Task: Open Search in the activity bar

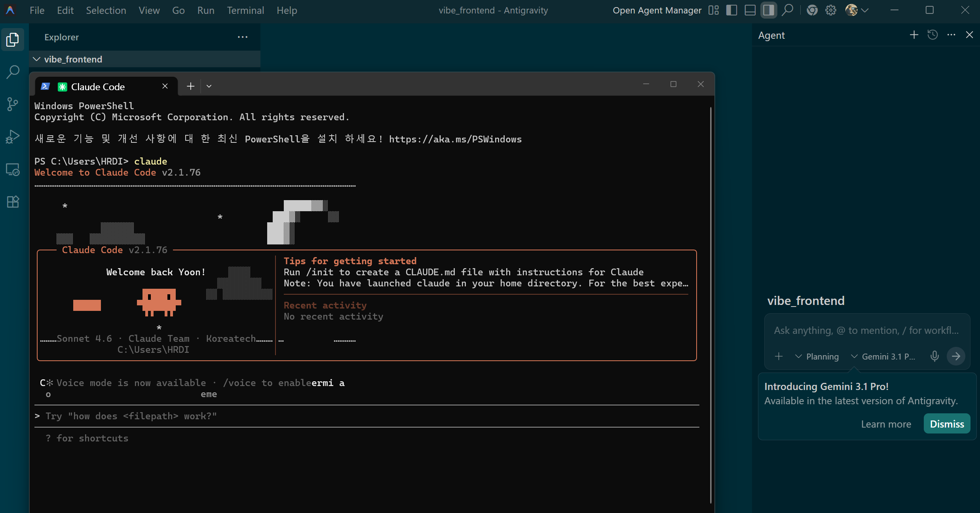Action: coord(13,72)
